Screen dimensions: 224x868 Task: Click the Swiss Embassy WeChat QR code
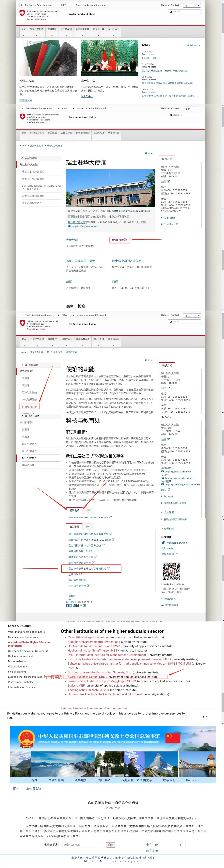coord(171,571)
